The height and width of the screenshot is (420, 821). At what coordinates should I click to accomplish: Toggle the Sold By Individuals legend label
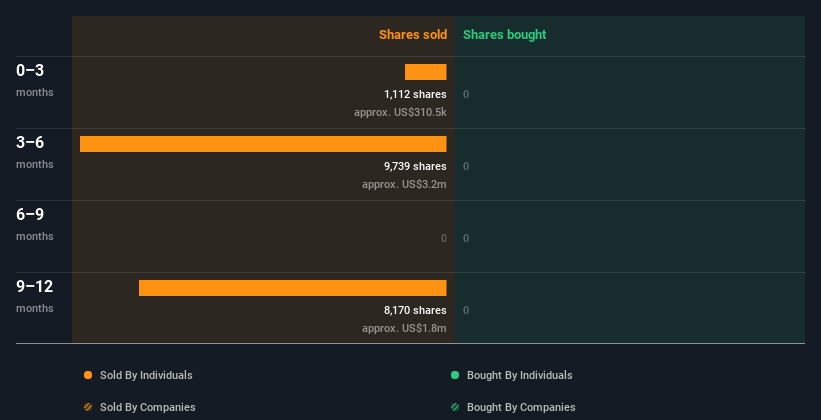pyautogui.click(x=146, y=375)
